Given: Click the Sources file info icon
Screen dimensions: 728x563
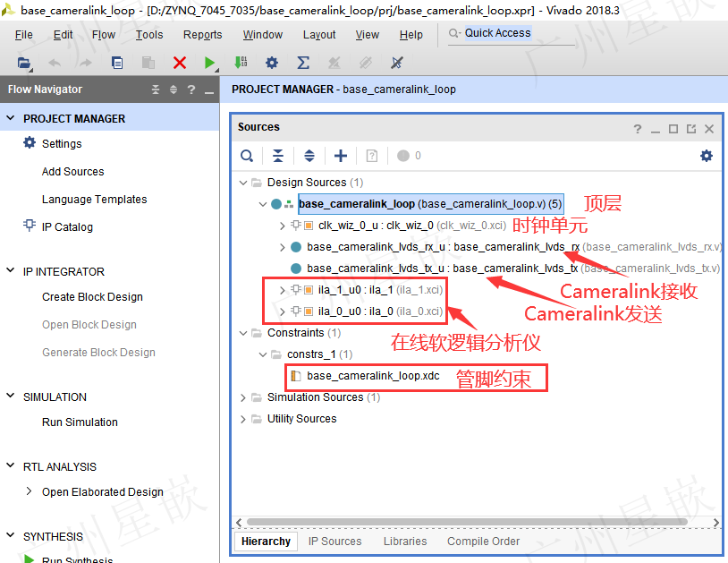Looking at the screenshot, I should coord(372,156).
